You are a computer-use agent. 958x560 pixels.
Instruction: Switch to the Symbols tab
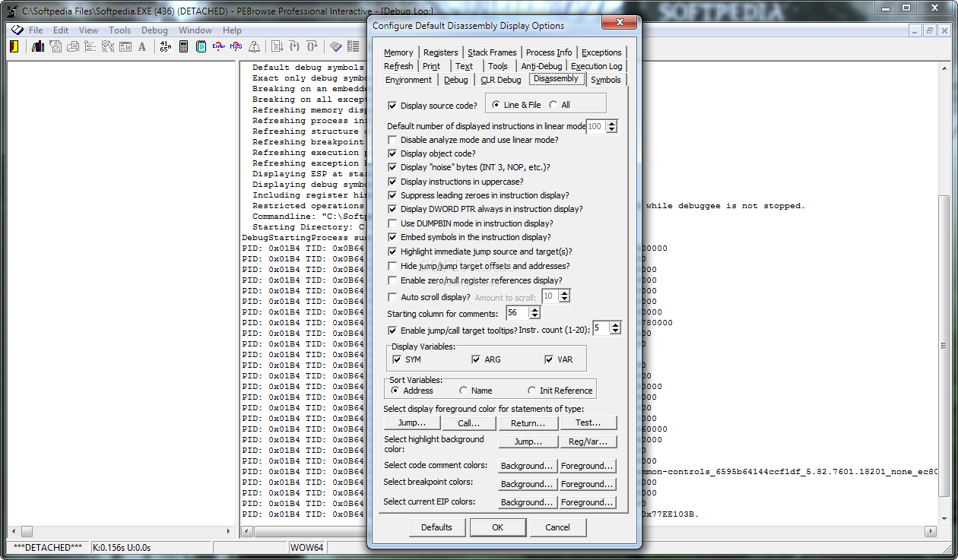tap(606, 80)
